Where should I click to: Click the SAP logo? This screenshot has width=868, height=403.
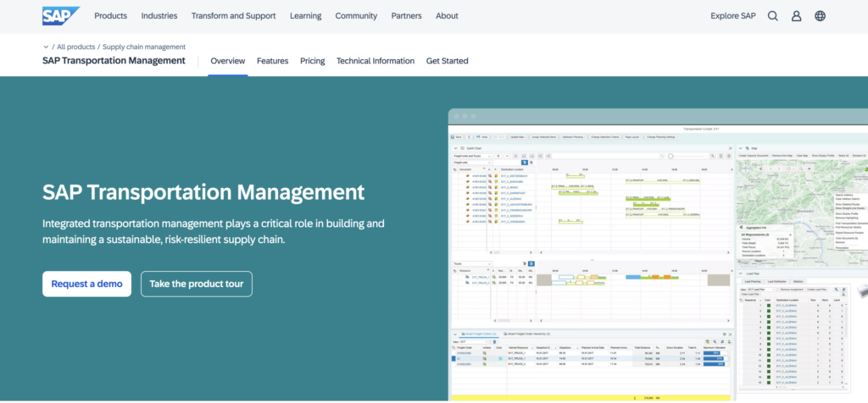61,15
